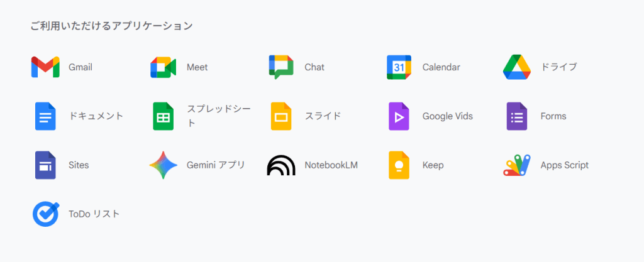Click the purple Forms icon
644x262 pixels.
tap(517, 116)
